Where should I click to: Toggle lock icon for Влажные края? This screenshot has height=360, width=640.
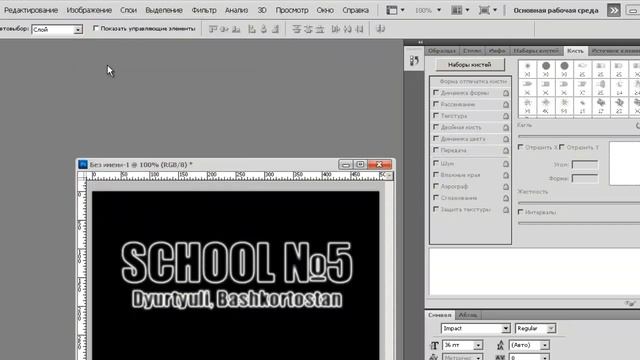pos(506,175)
